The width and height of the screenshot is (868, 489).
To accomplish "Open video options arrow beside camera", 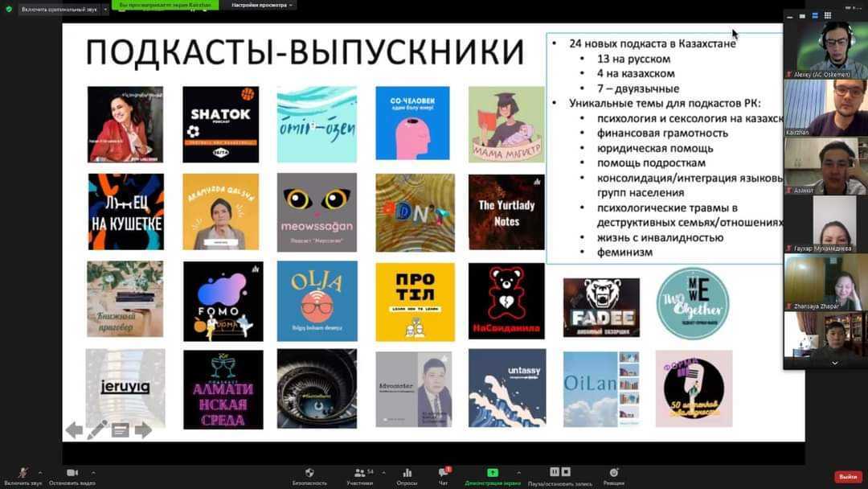I will pyautogui.click(x=93, y=472).
